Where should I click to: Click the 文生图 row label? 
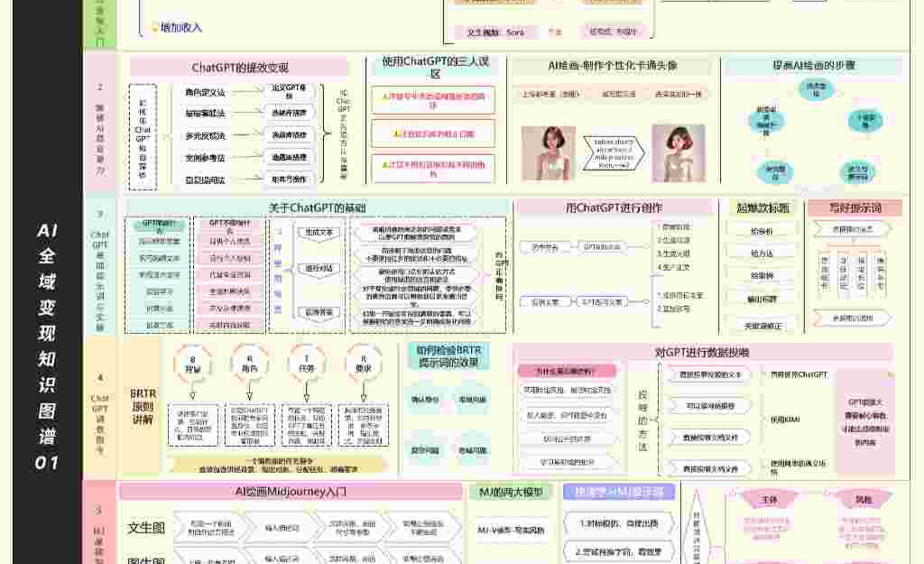tap(146, 528)
